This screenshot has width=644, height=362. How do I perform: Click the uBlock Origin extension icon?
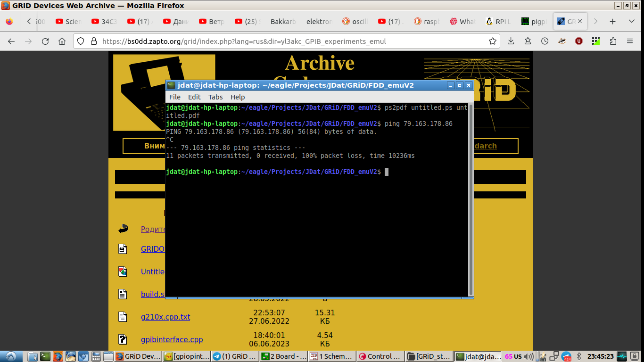coord(578,41)
